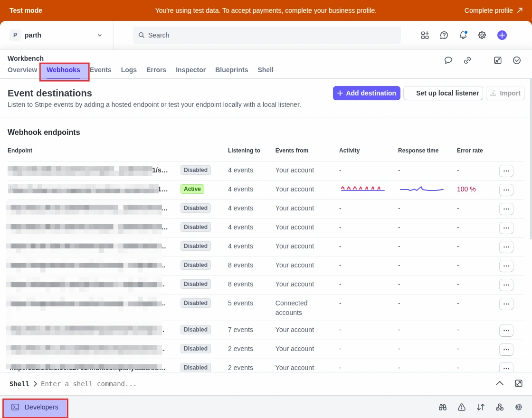
Task: Collapse the Shell panel with the chevron
Action: pyautogui.click(x=500, y=383)
